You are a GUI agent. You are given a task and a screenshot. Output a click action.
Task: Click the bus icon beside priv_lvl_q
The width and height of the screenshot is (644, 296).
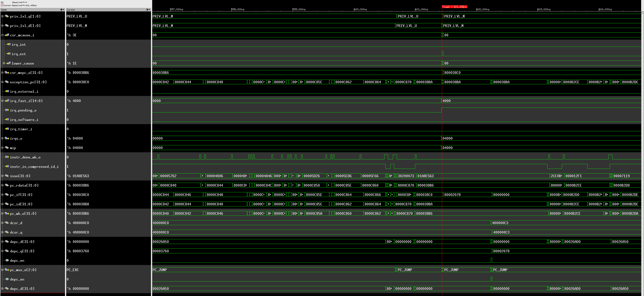7,16
